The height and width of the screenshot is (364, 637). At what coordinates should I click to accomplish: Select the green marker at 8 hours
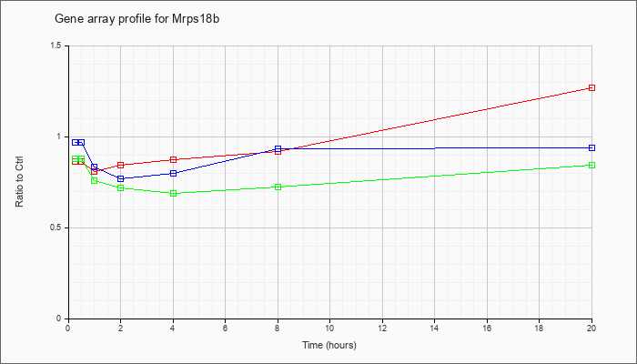click(x=278, y=187)
